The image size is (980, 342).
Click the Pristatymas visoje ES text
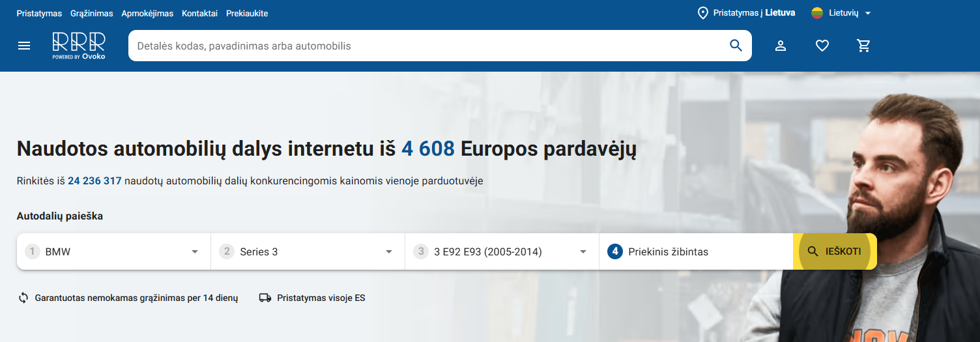tap(321, 298)
